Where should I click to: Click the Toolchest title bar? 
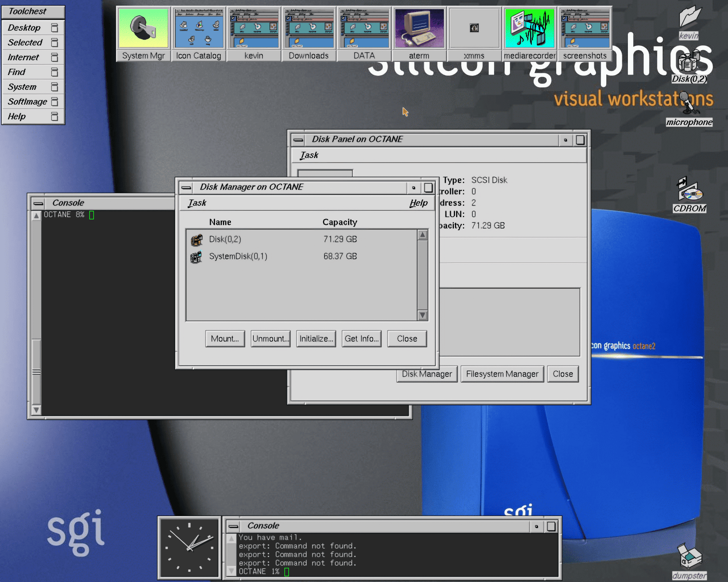(33, 11)
